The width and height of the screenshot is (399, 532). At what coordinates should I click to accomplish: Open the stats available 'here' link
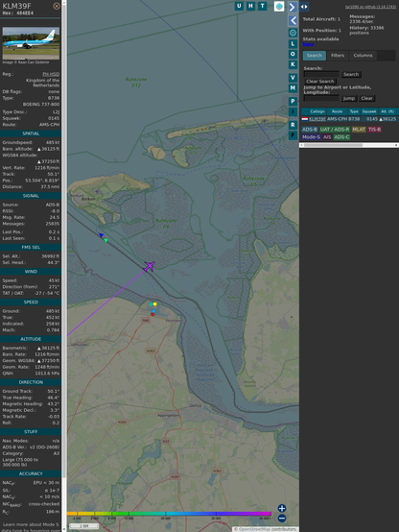(x=308, y=44)
